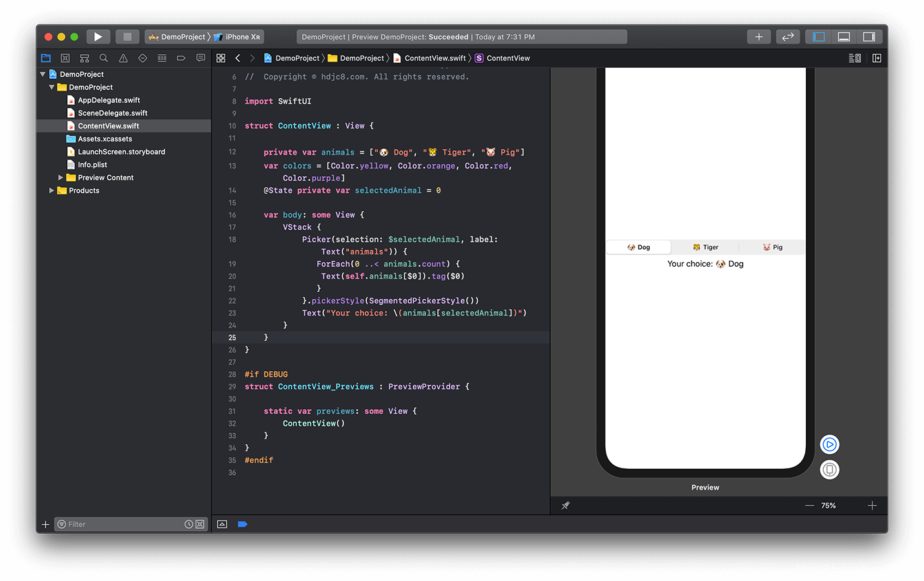The image size is (924, 581).
Task: Toggle the debug area show button
Action: coord(222,524)
